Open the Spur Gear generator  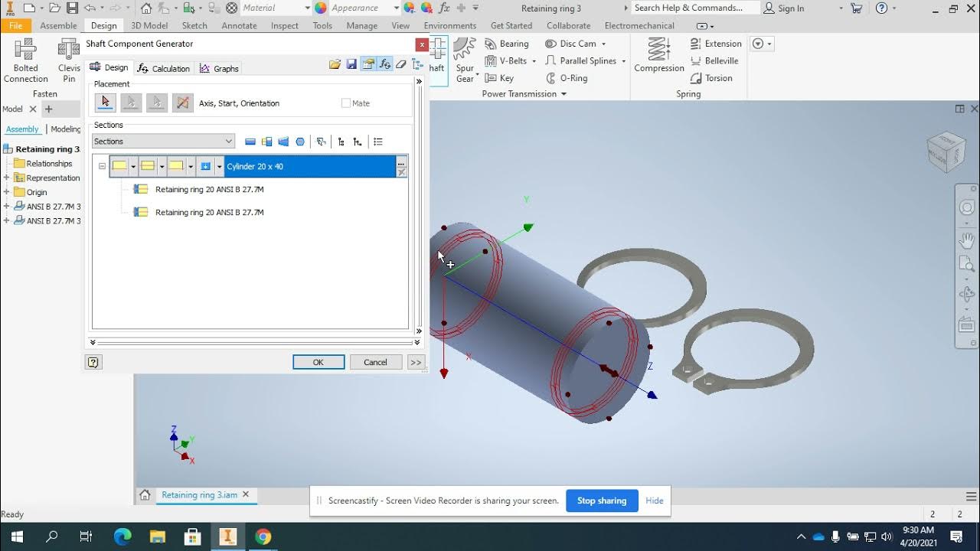click(465, 60)
